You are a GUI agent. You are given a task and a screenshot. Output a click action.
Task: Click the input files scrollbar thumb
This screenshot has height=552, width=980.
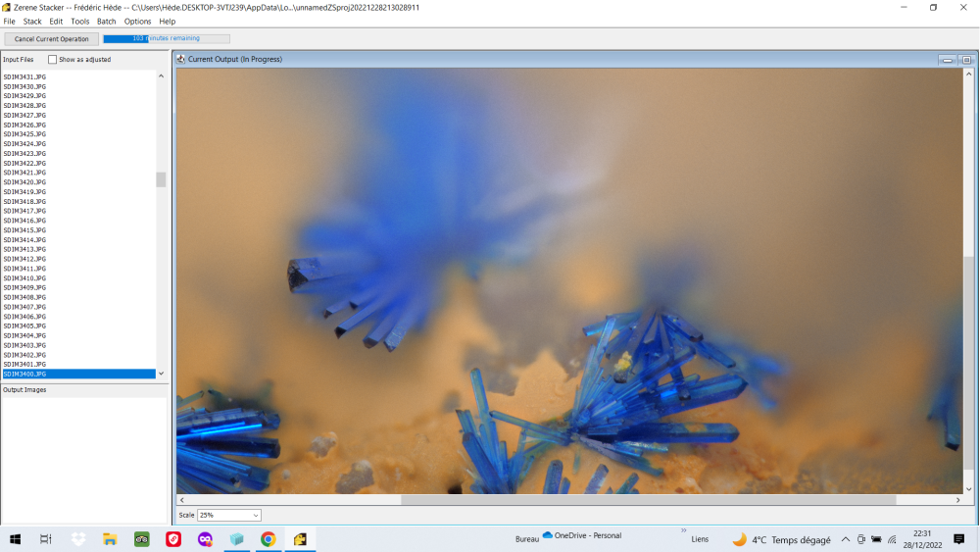161,179
